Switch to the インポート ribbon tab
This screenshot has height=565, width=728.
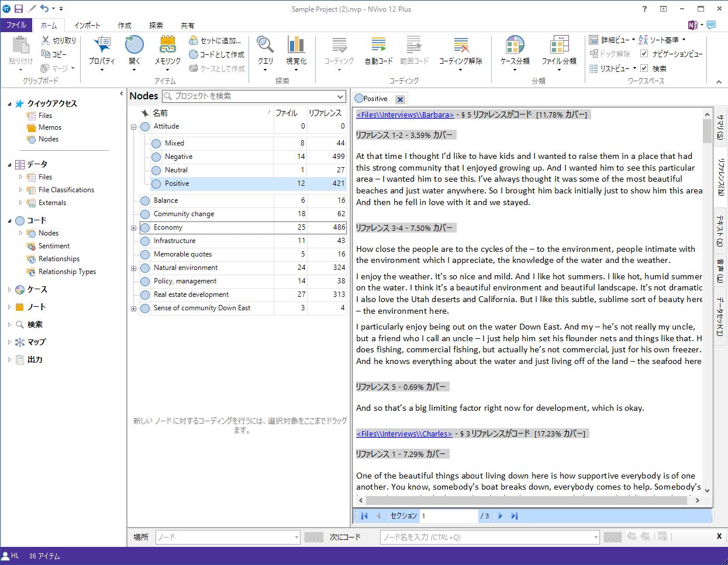coord(87,25)
